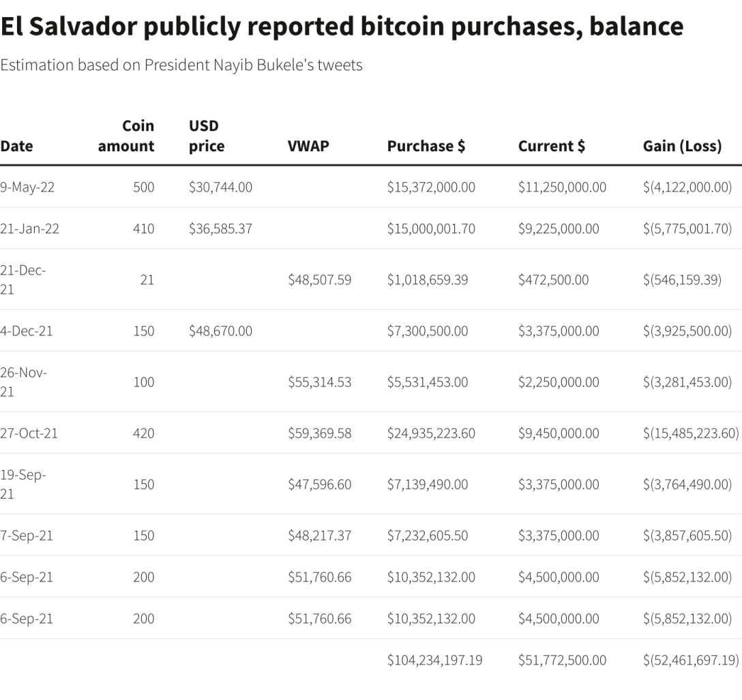Click the 27-Oct-21 date cell
742x700 pixels.
coord(29,433)
